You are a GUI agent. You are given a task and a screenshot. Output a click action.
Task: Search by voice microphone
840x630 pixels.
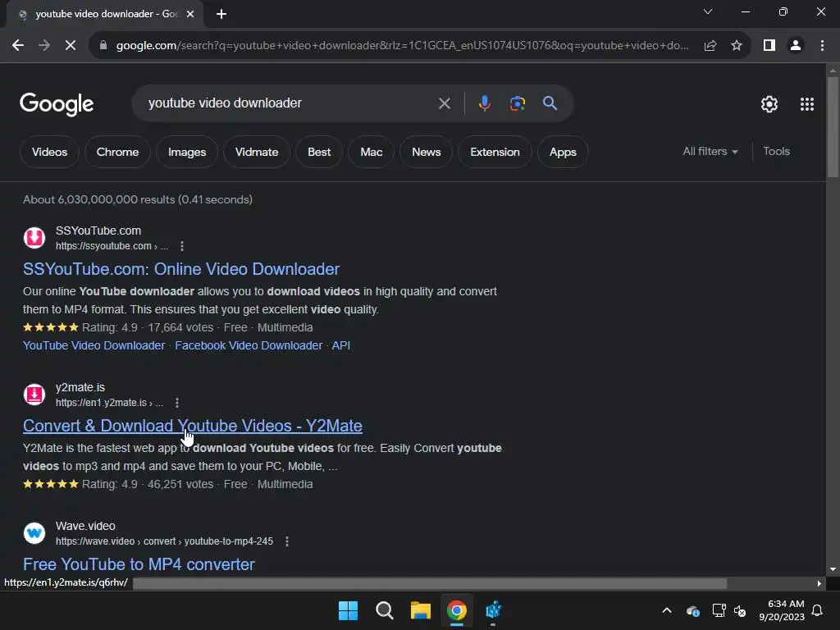point(484,103)
